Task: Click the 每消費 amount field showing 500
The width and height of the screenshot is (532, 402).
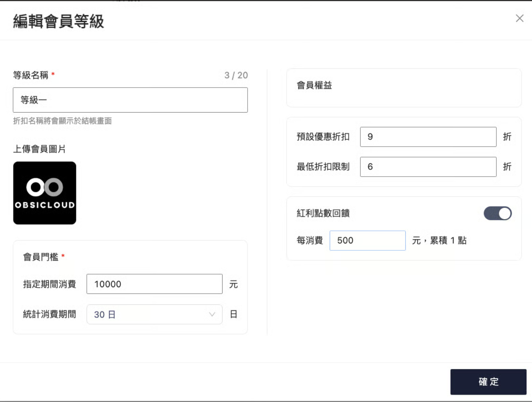Action: (x=367, y=241)
